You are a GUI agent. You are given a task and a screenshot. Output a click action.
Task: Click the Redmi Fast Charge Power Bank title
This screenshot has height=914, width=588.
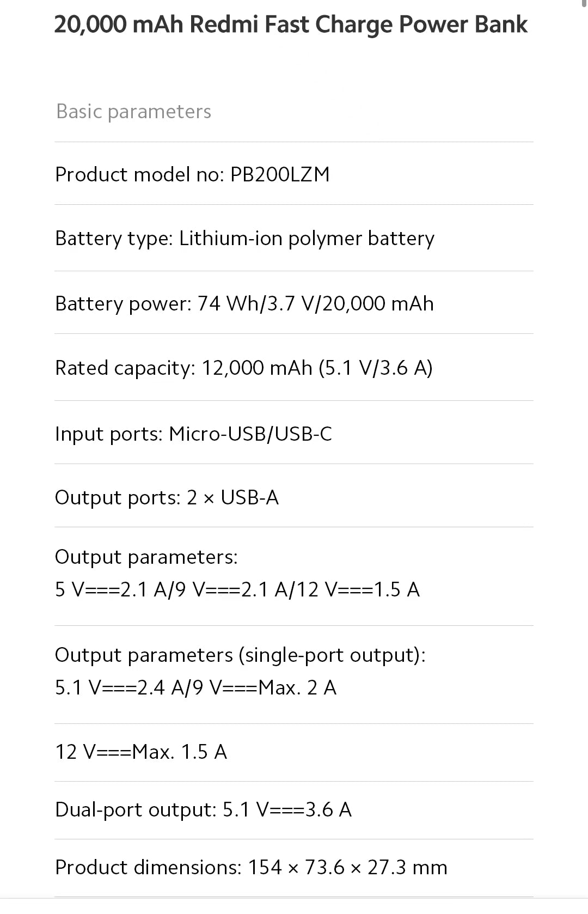tap(291, 25)
